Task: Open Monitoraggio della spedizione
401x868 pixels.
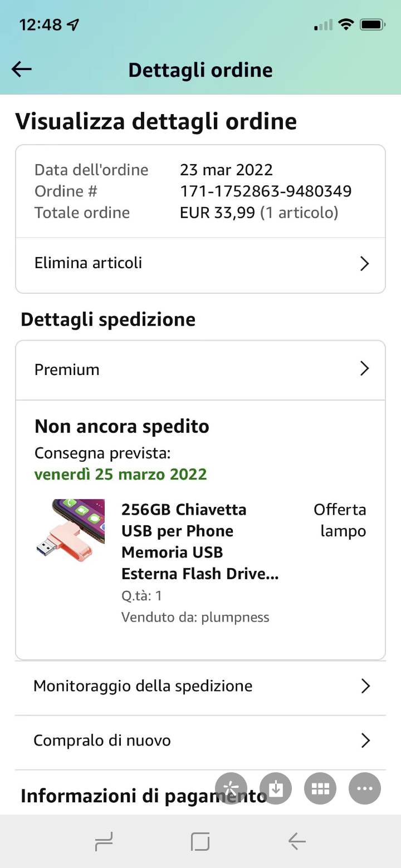Action: click(x=200, y=687)
